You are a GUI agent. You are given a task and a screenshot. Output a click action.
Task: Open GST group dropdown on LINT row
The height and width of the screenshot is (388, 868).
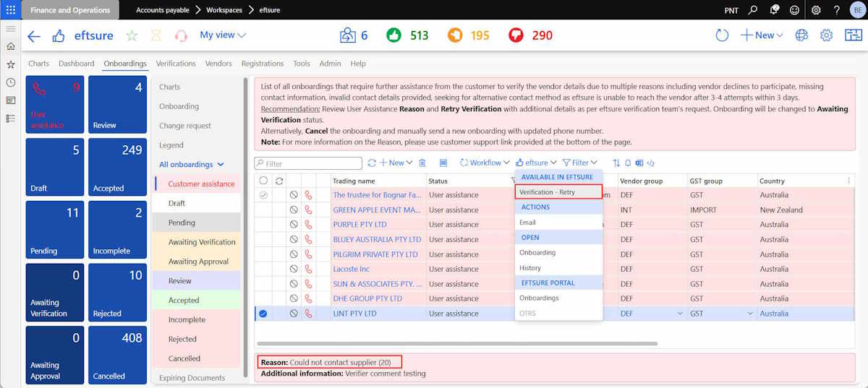pyautogui.click(x=749, y=314)
